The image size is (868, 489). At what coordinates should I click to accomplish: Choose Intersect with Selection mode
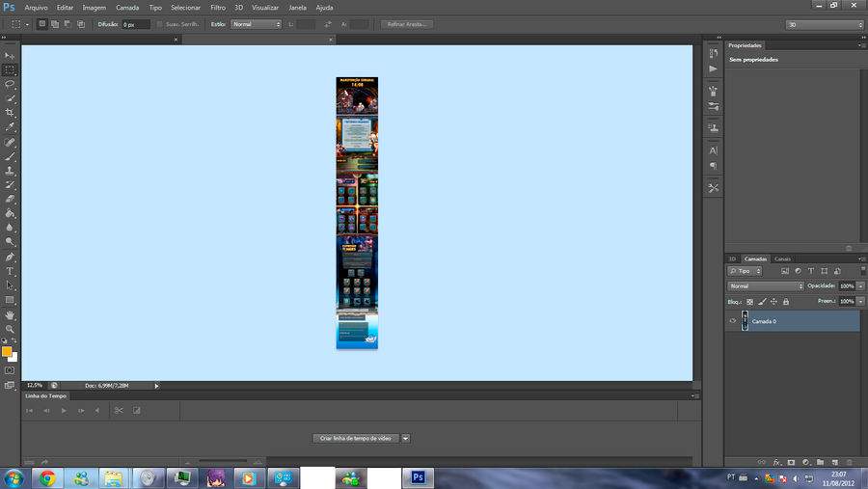tap(81, 24)
